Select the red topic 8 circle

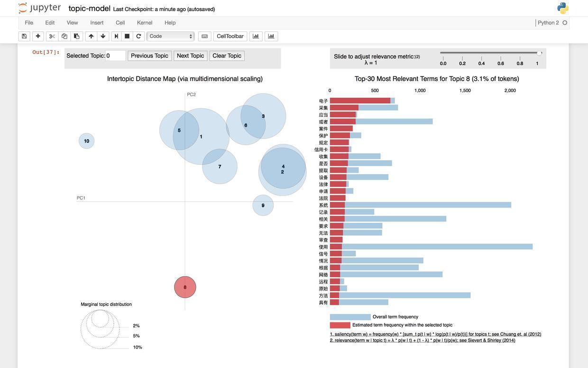tap(185, 287)
